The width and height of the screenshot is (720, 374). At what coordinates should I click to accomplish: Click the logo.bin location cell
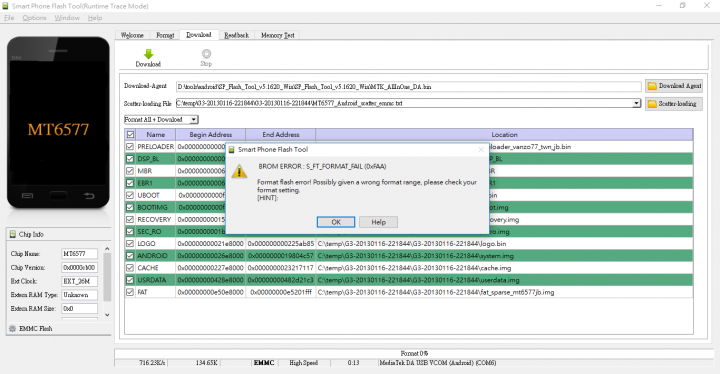(504, 244)
